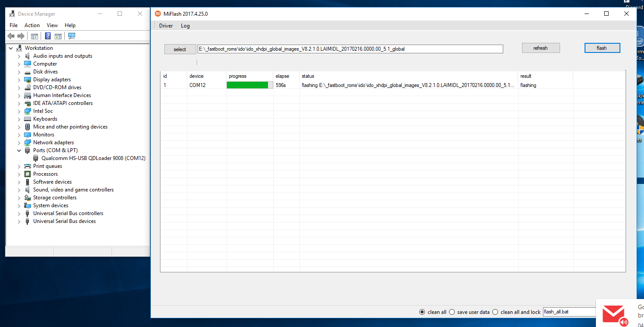Expand Universal Serial Bus controllers node

[x=19, y=213]
